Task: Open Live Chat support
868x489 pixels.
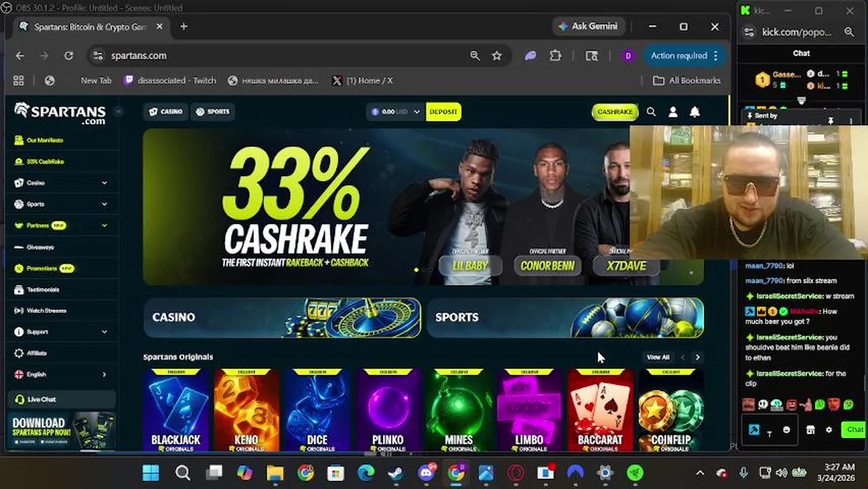Action: pyautogui.click(x=60, y=399)
